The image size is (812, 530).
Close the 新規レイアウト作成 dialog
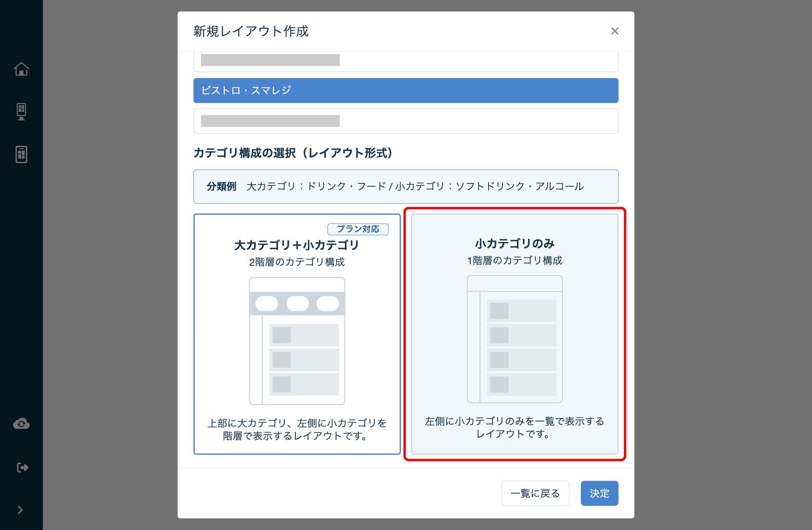click(615, 31)
